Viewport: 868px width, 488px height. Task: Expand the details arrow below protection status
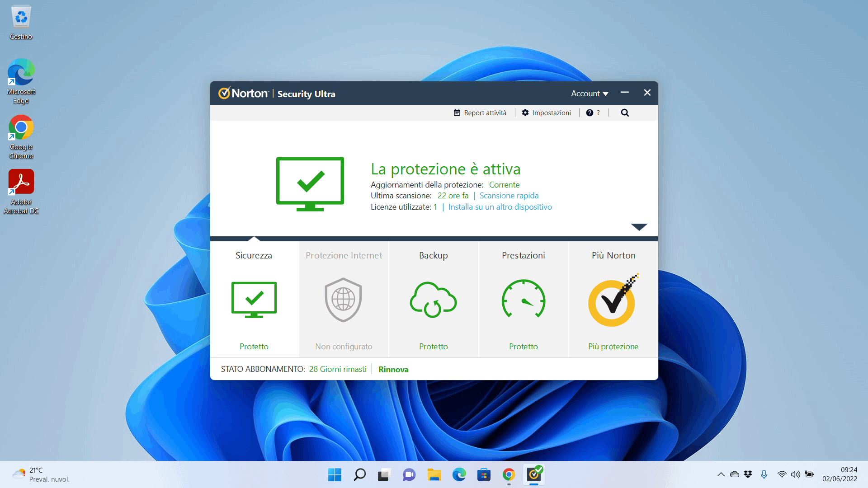point(639,227)
